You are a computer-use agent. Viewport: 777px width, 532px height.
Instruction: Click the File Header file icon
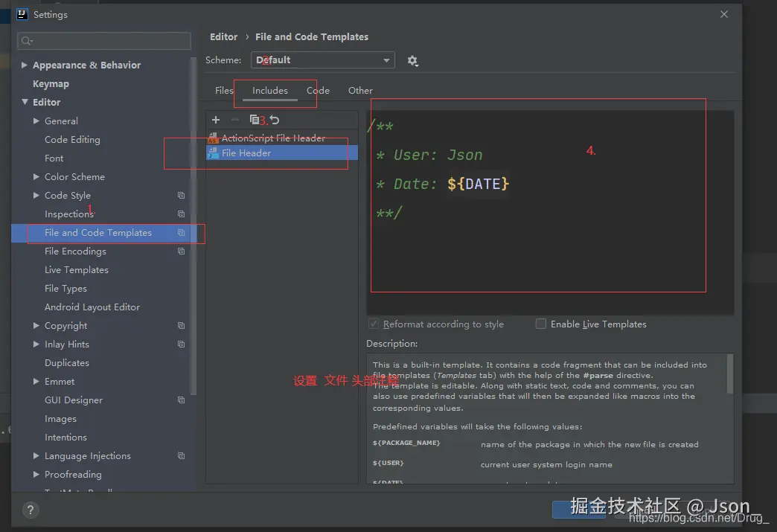click(x=213, y=153)
